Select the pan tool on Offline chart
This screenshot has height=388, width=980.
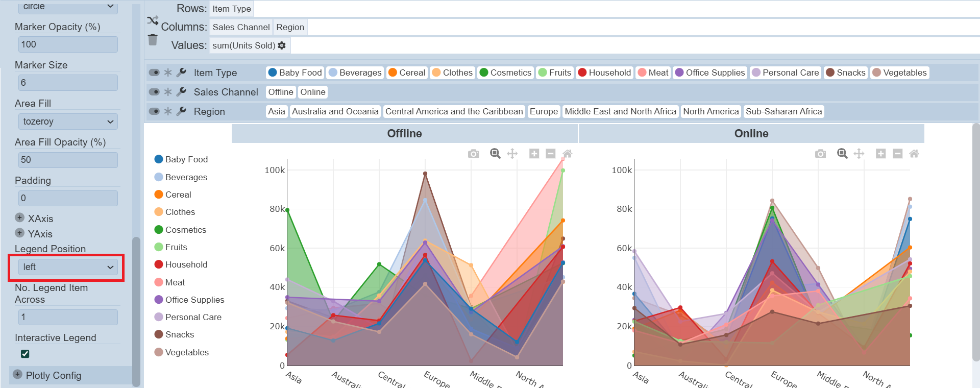[512, 154]
